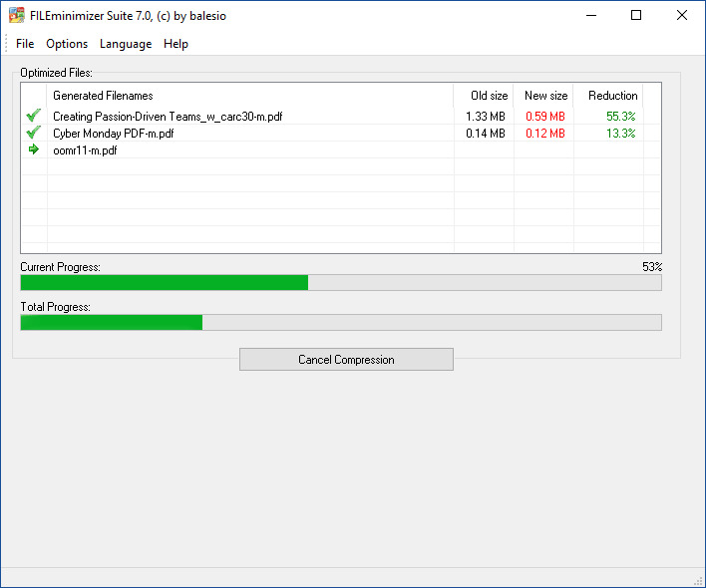Click green checkmark beside Cyber Monday PDF file
This screenshot has height=588, width=706.
(x=33, y=133)
